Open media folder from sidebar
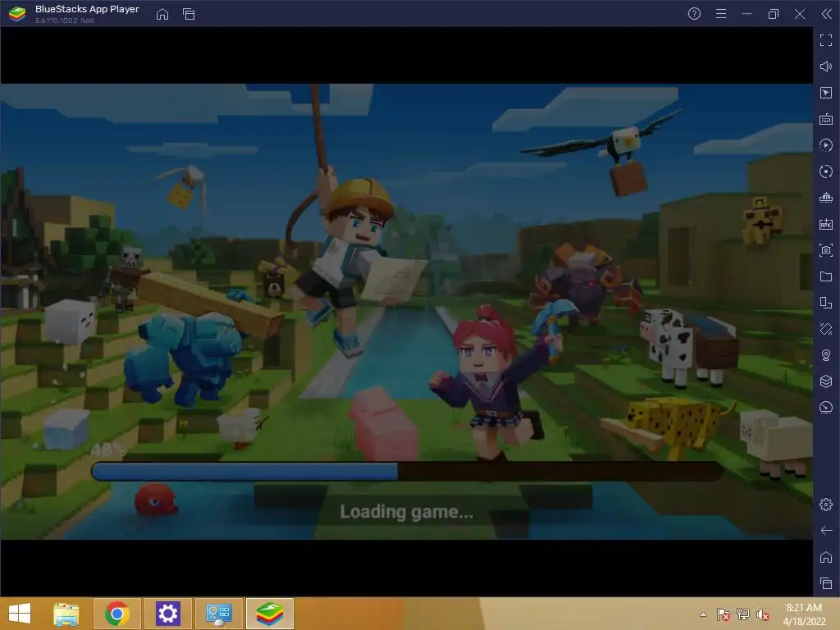Viewport: 840px width, 630px height. 826,276
